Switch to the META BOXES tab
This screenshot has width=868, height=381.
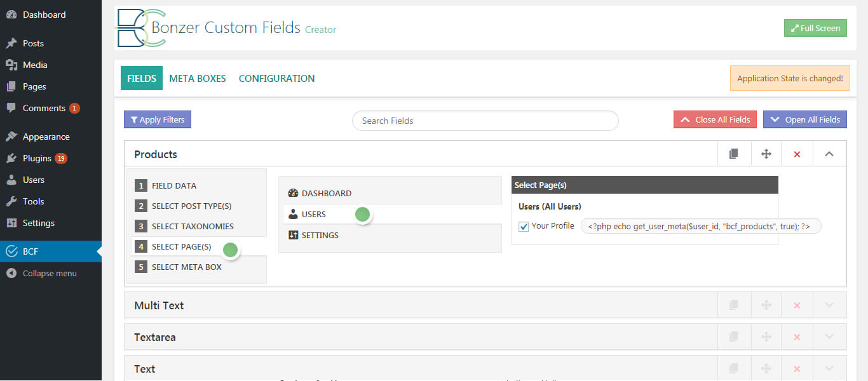pos(198,79)
